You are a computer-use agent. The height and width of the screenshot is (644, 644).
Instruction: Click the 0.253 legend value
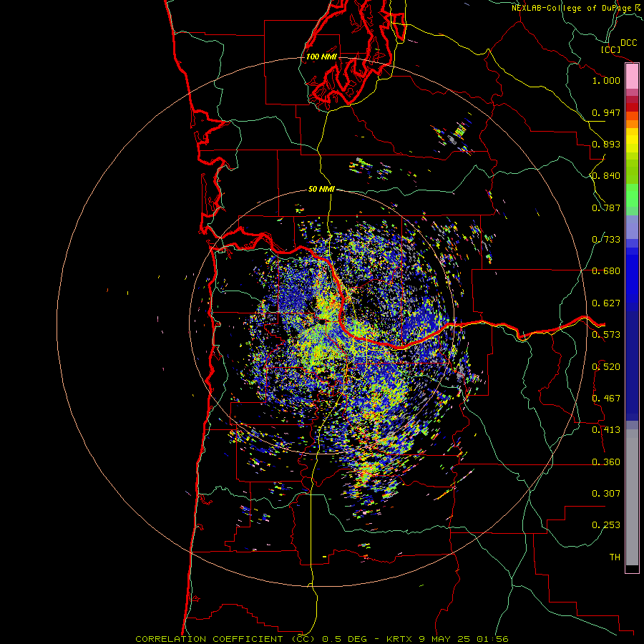click(x=606, y=525)
